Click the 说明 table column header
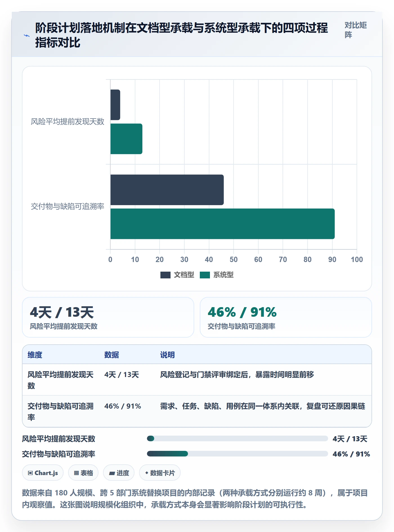This screenshot has height=532, width=394. [167, 355]
